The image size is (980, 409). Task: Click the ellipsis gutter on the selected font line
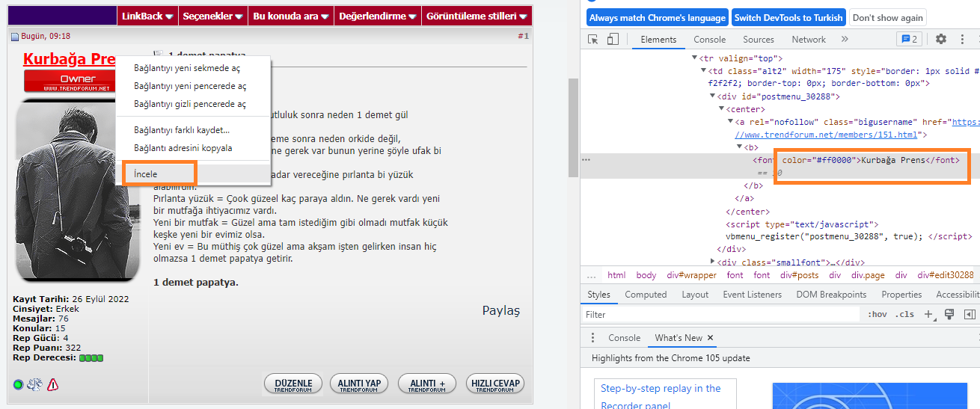[587, 159]
